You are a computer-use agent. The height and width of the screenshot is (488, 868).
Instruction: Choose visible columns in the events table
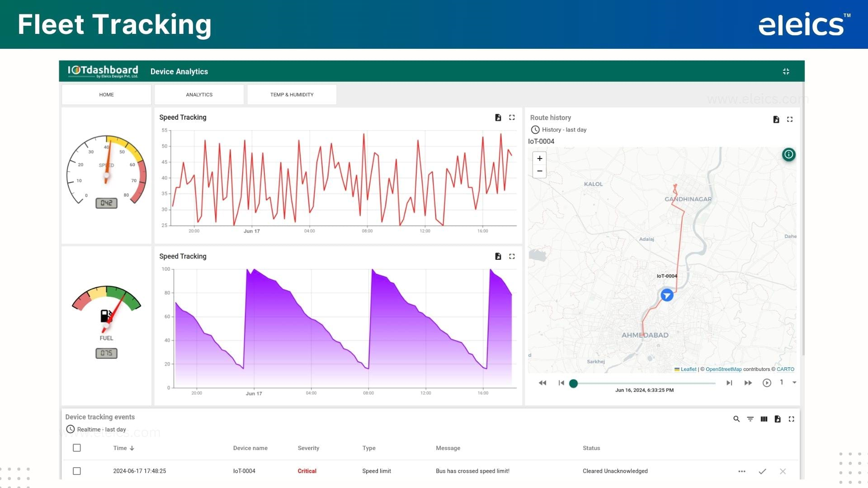click(764, 419)
